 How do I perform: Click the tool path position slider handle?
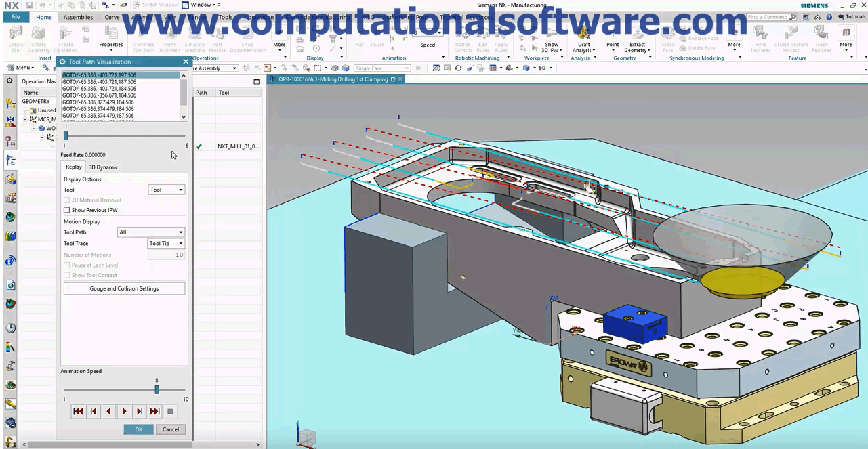(x=66, y=136)
